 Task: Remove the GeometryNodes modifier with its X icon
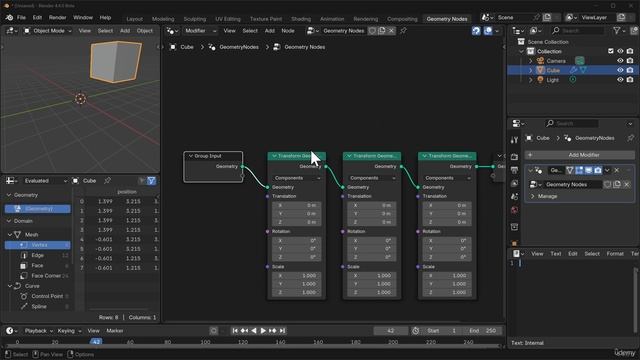coord(617,170)
